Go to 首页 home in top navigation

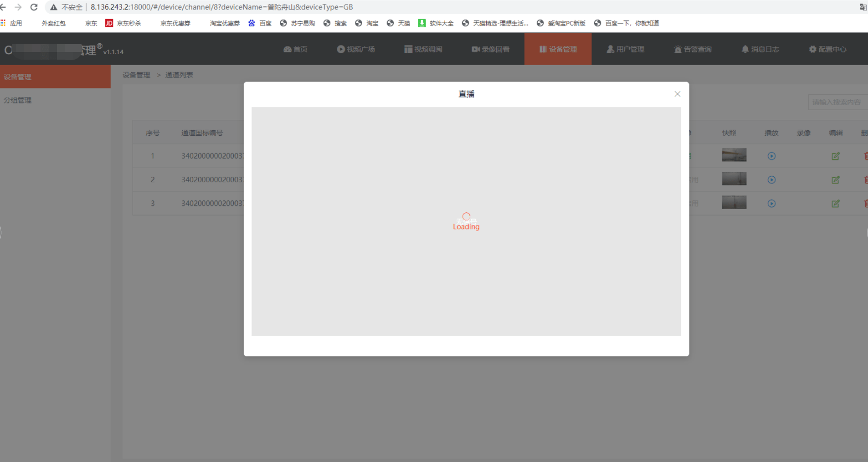pos(295,49)
